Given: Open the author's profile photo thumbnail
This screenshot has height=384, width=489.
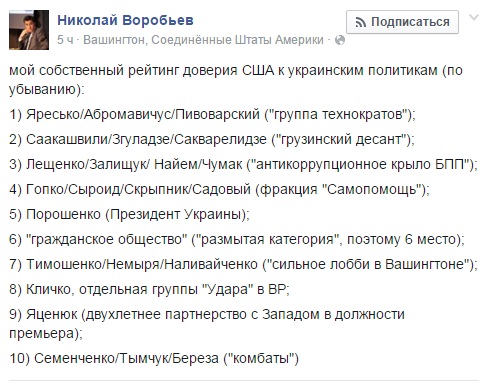Looking at the screenshot, I should click(29, 30).
